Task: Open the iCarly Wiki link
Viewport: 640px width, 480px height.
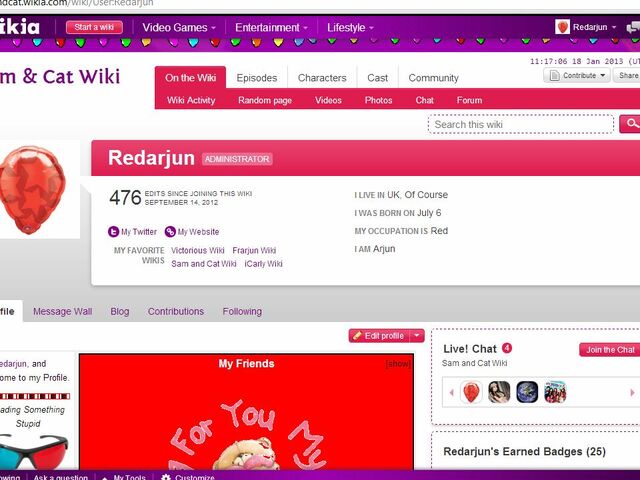Action: click(263, 264)
